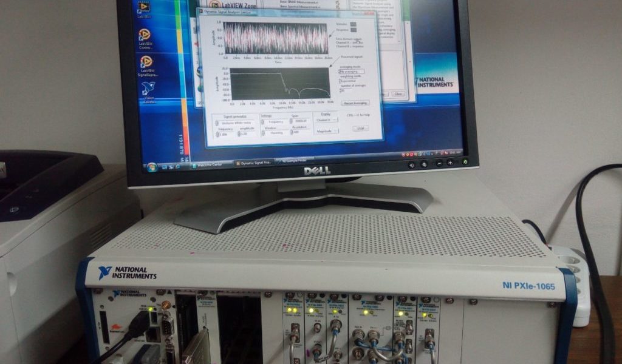Open the Vision Assistant desktop icon
Viewport: 622px width, 364px height.
coord(148,89)
